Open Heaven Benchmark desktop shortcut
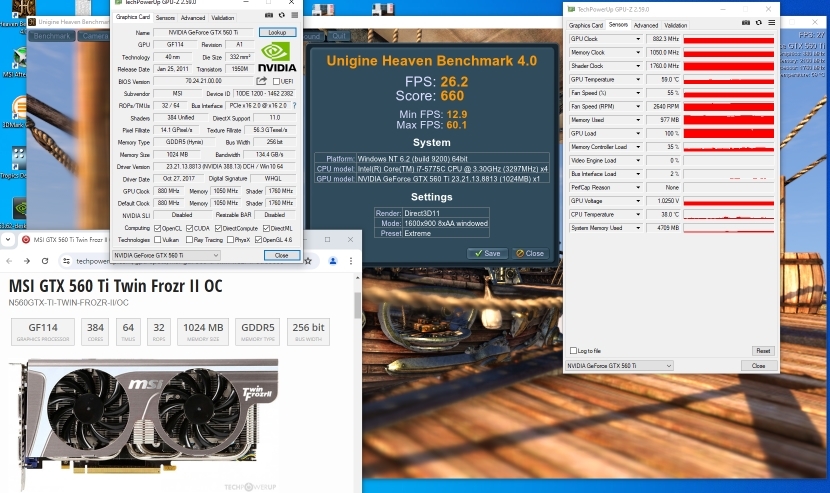Screen dimensions: 830x493 tap(17, 15)
